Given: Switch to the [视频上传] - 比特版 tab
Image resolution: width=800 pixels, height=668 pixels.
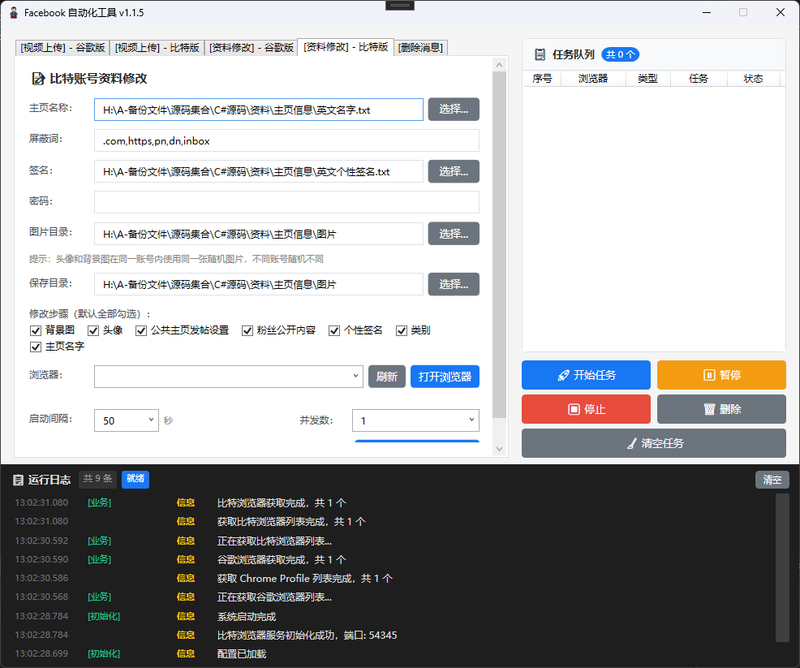Looking at the screenshot, I should [x=157, y=47].
